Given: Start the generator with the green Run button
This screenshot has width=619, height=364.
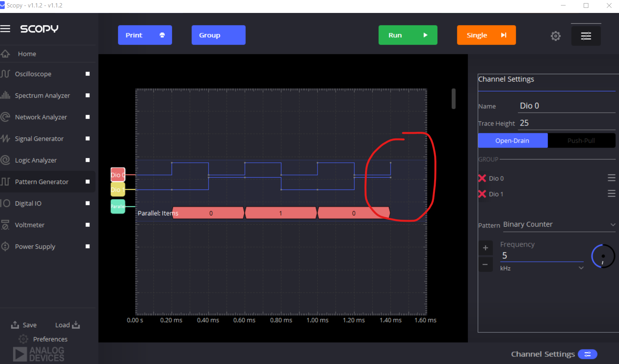Looking at the screenshot, I should click(x=408, y=35).
